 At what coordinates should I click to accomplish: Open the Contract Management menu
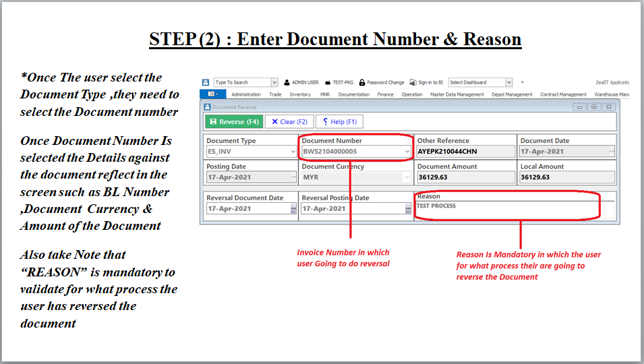coord(563,94)
